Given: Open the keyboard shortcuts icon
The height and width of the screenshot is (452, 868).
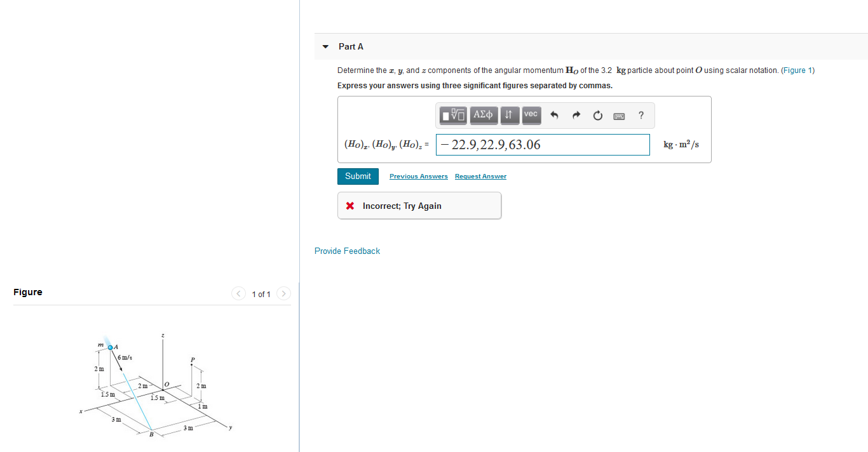Looking at the screenshot, I should click(619, 115).
